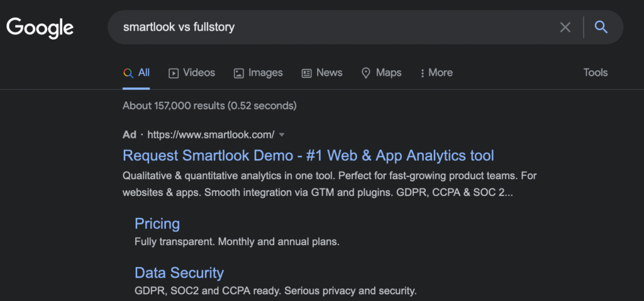
Task: Click the Images picture icon
Action: (x=238, y=74)
